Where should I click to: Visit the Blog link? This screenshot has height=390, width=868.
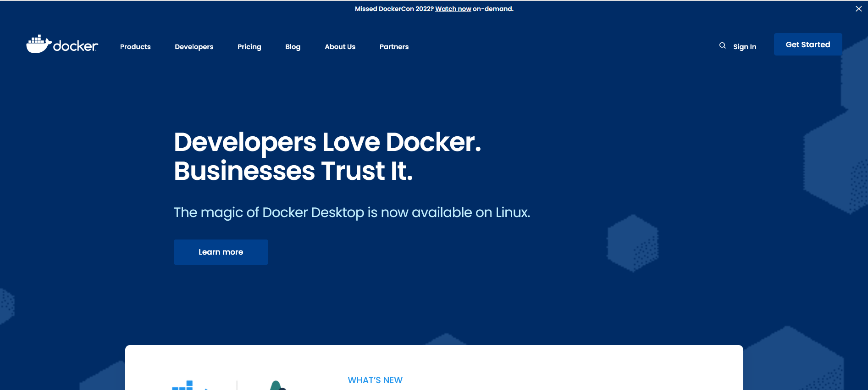point(293,47)
